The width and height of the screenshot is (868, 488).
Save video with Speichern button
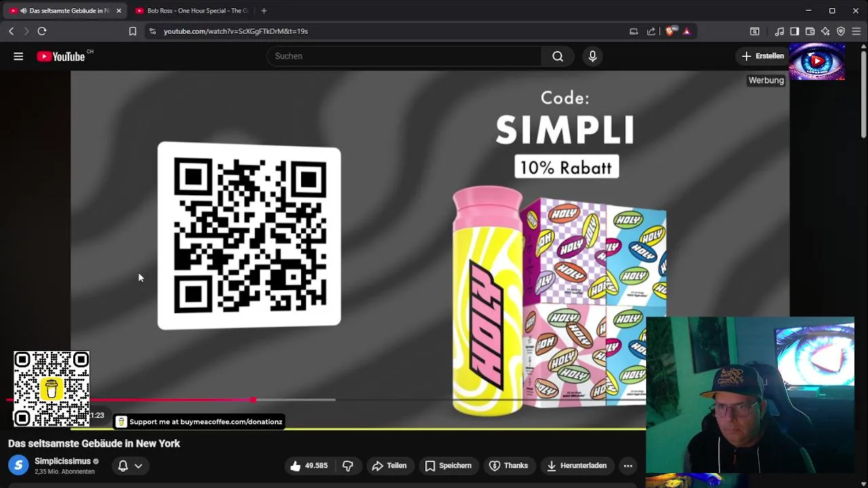tap(448, 466)
